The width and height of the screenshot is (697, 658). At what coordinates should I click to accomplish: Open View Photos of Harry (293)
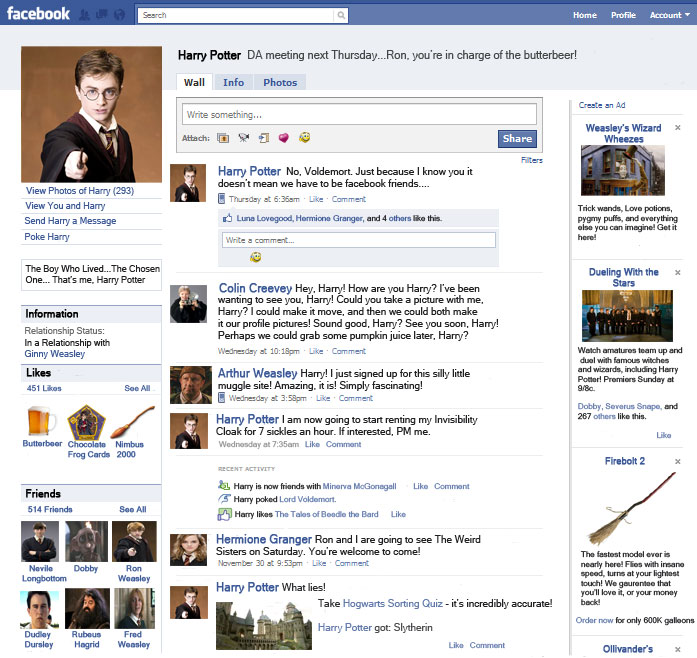80,191
